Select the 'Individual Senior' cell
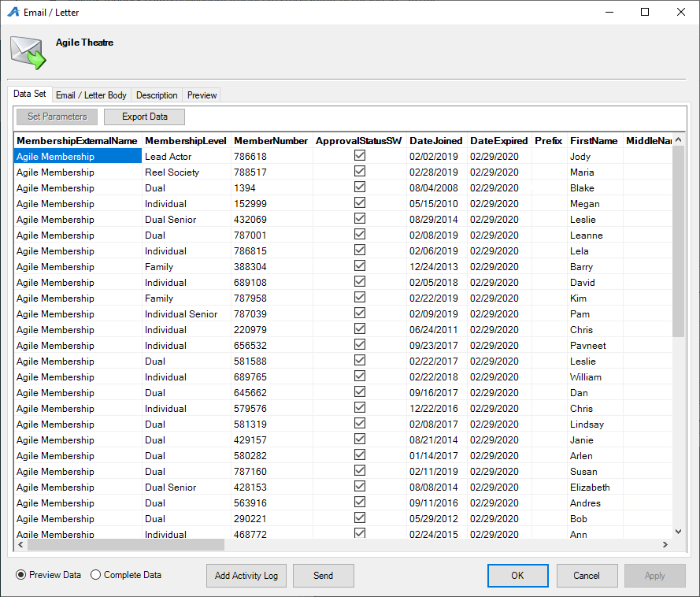This screenshot has height=597, width=700. click(186, 314)
